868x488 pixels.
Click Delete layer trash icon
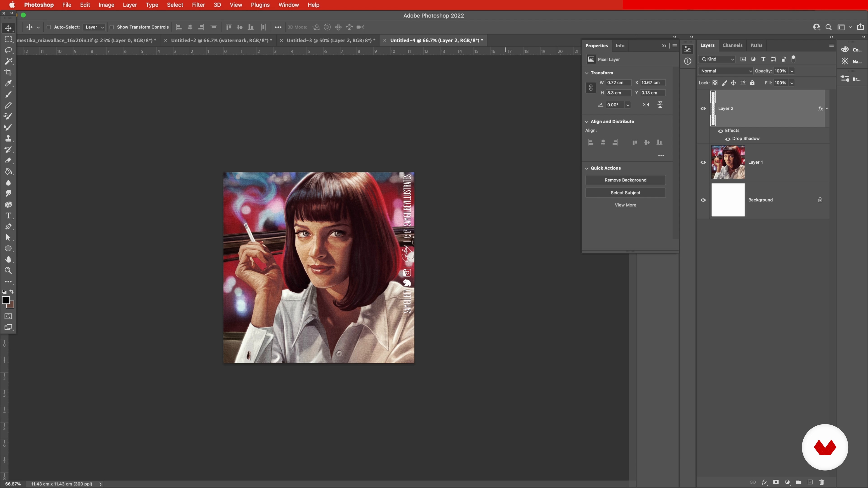coord(821,482)
